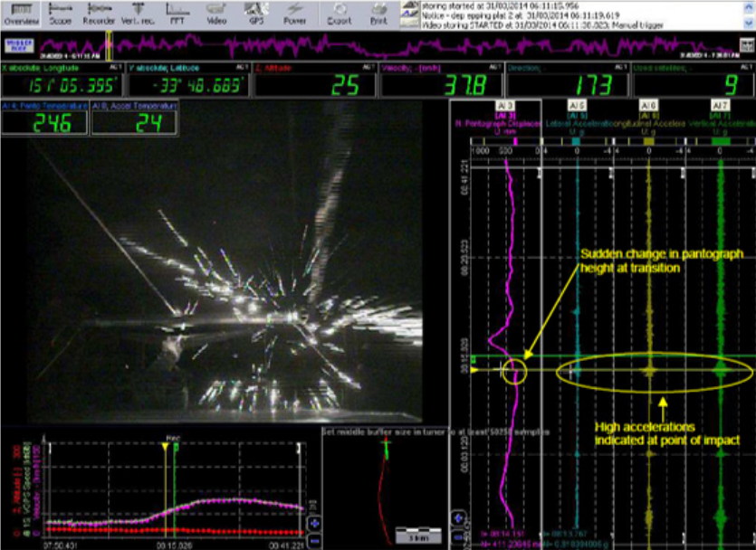Click the Export button

tap(340, 13)
